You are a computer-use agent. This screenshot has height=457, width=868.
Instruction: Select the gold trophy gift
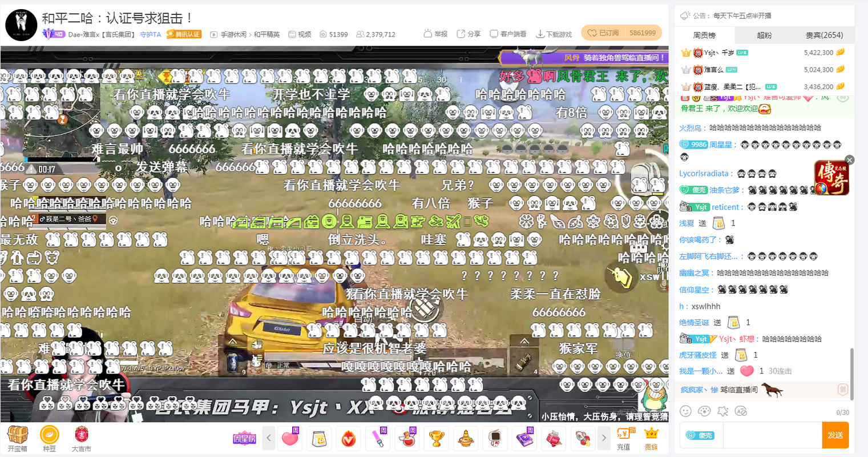[437, 438]
